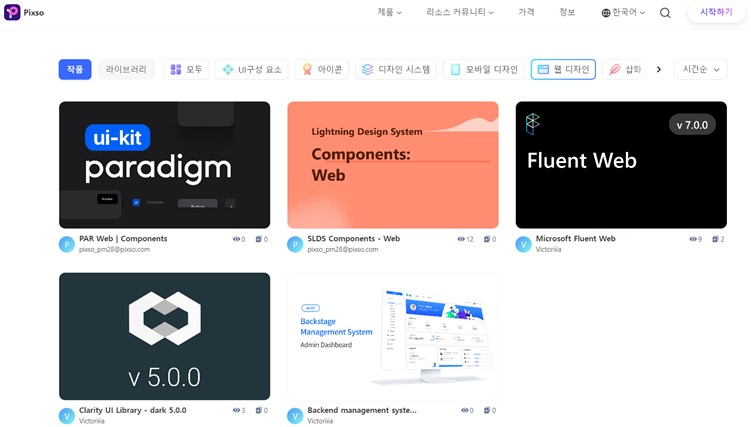751x427 pixels.
Task: Open the 시간순 sort dropdown
Action: (x=700, y=69)
